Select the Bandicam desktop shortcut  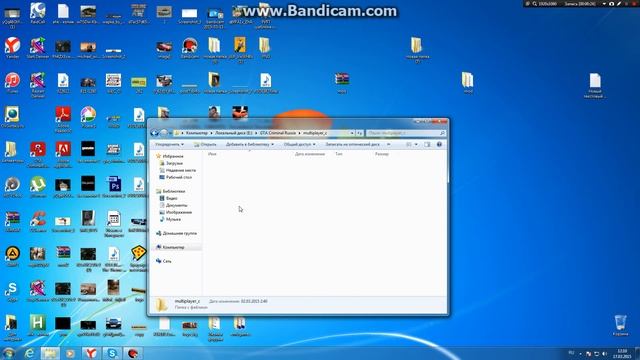[x=189, y=48]
